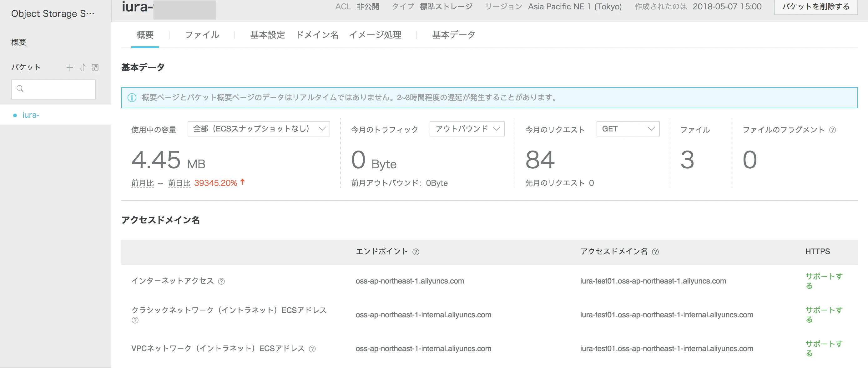Switch to the 基本データ tab
The image size is (868, 368).
coord(454,35)
